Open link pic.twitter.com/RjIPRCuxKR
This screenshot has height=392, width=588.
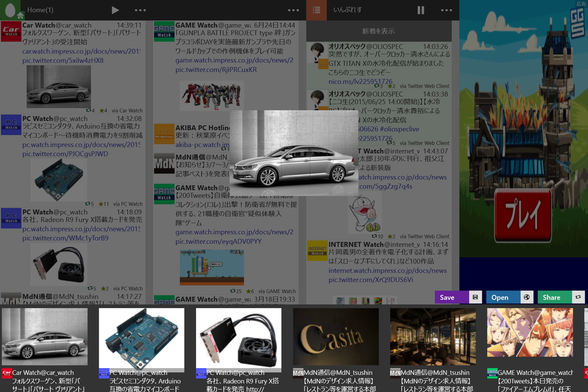pos(216,70)
